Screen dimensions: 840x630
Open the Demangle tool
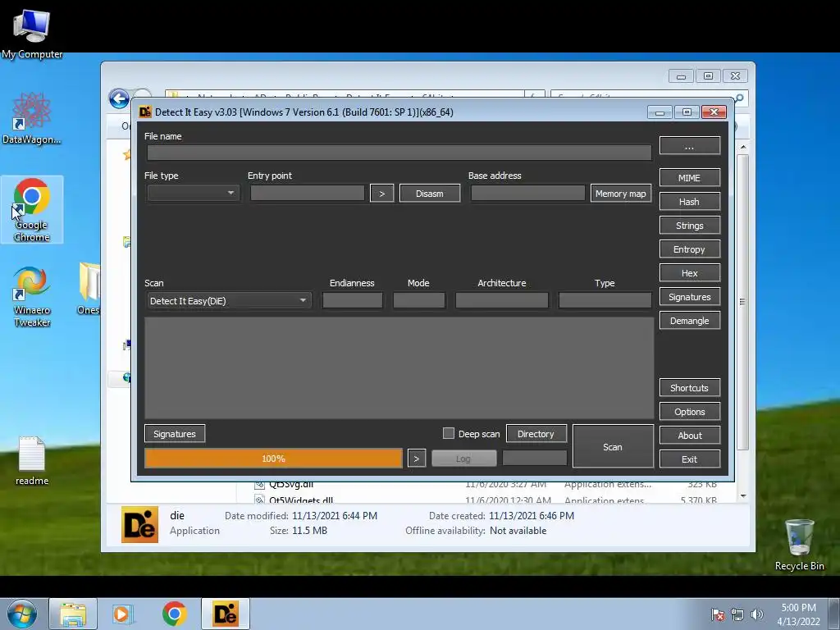(689, 321)
